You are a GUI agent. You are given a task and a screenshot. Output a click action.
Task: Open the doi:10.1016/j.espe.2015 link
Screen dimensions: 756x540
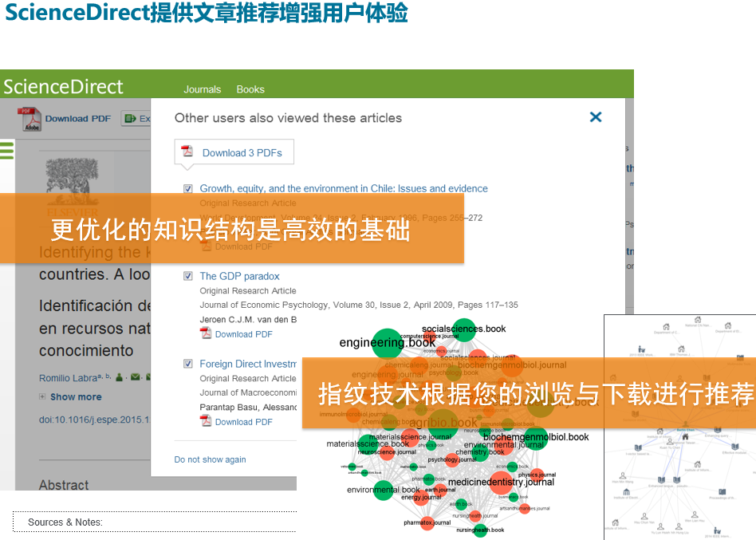(x=94, y=420)
